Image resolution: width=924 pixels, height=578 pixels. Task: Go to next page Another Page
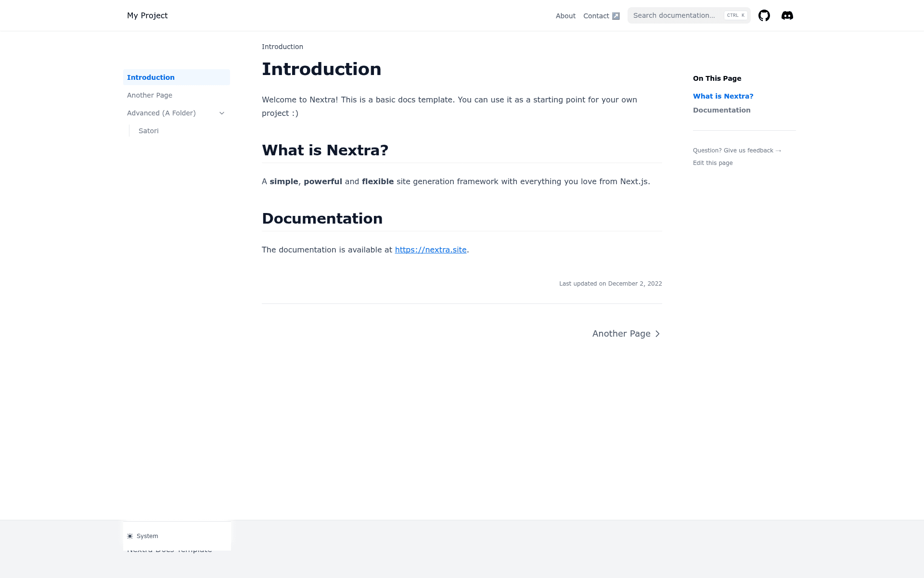point(627,334)
